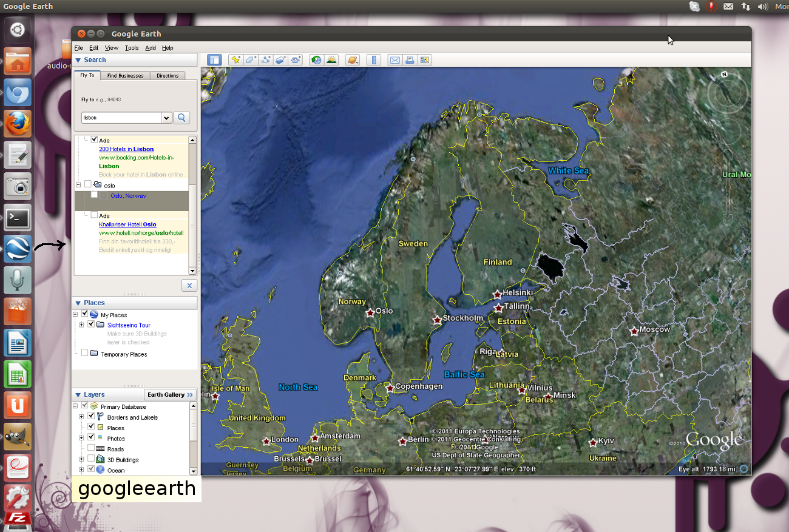Click the Add Path toolbar icon

(x=265, y=60)
